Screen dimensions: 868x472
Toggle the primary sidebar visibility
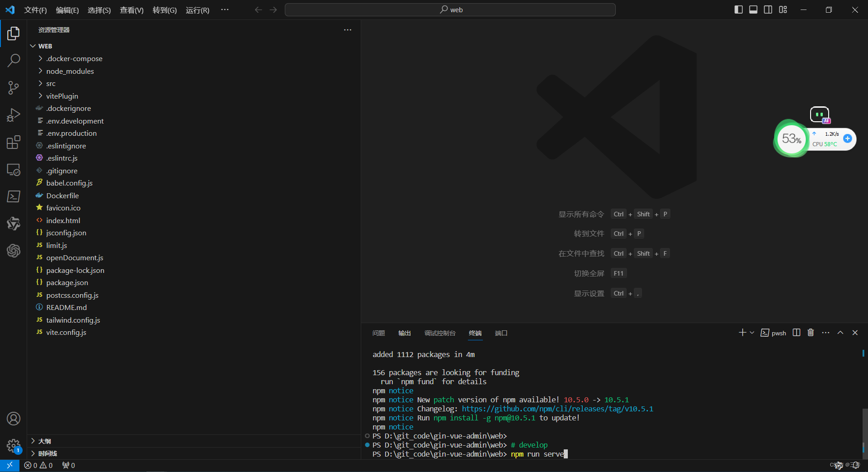point(738,9)
